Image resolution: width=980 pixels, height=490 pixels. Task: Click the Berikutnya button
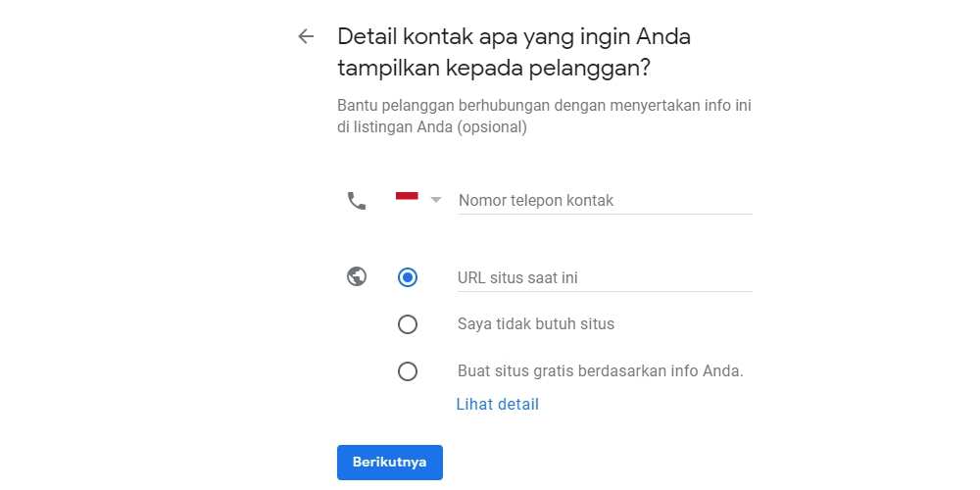coord(390,463)
